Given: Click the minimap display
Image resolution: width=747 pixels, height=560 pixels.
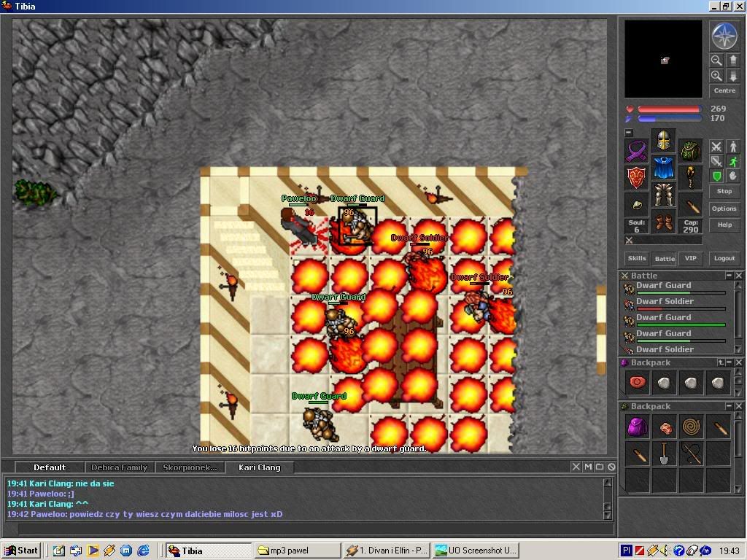Looking at the screenshot, I should pyautogui.click(x=663, y=59).
